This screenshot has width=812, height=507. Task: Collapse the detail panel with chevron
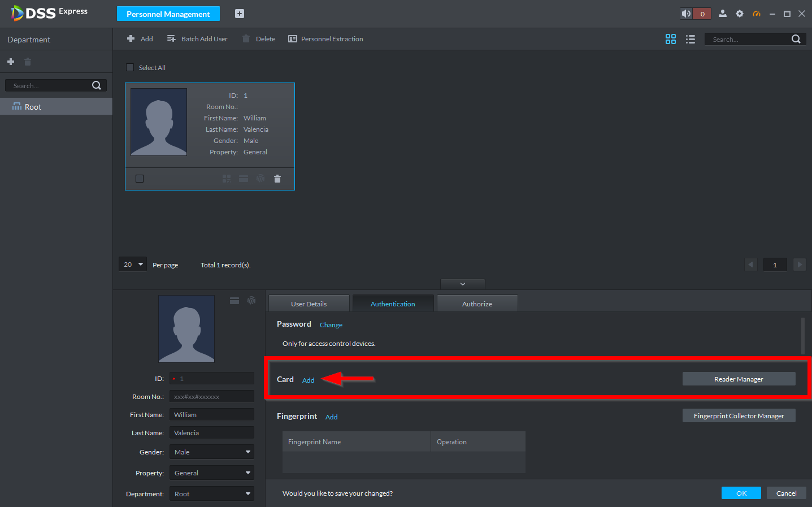click(x=463, y=284)
